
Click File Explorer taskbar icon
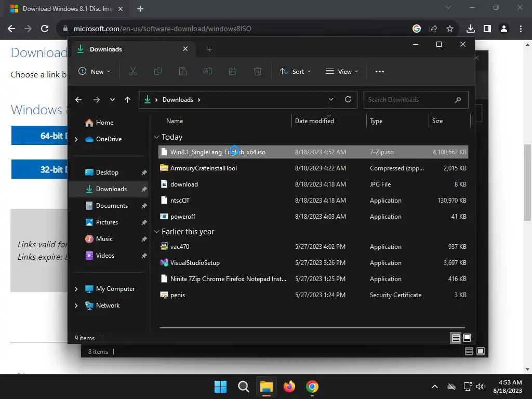click(x=267, y=387)
